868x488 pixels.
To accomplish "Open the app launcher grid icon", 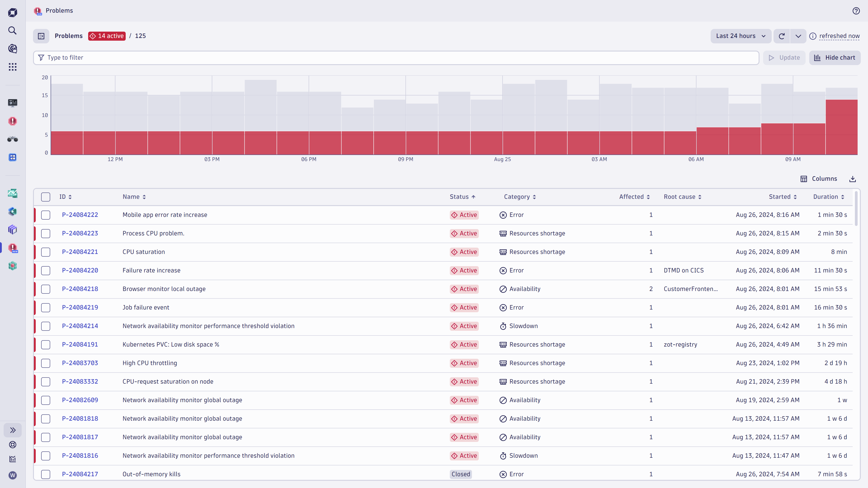I will (12, 67).
